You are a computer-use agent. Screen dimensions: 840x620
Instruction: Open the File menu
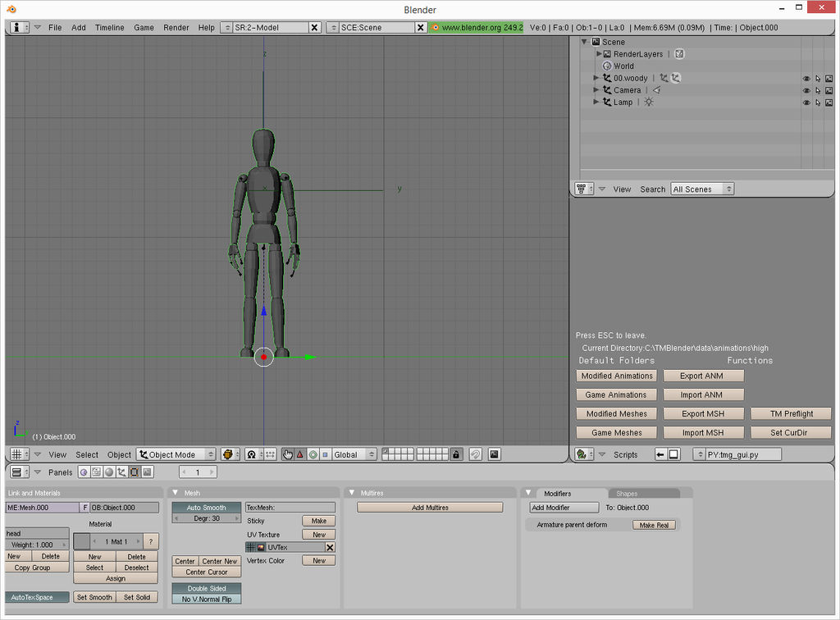(x=55, y=27)
